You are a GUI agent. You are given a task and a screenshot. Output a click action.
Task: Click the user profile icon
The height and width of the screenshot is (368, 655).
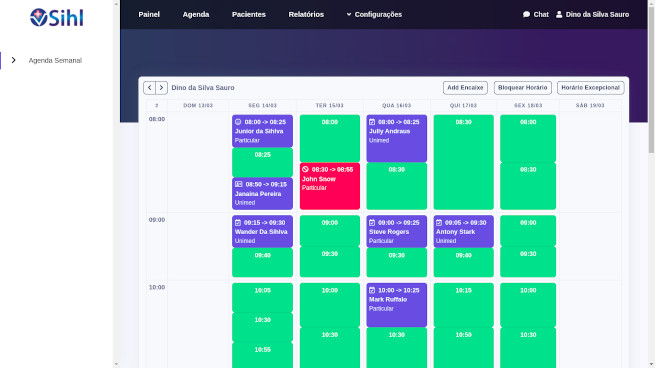pos(559,14)
